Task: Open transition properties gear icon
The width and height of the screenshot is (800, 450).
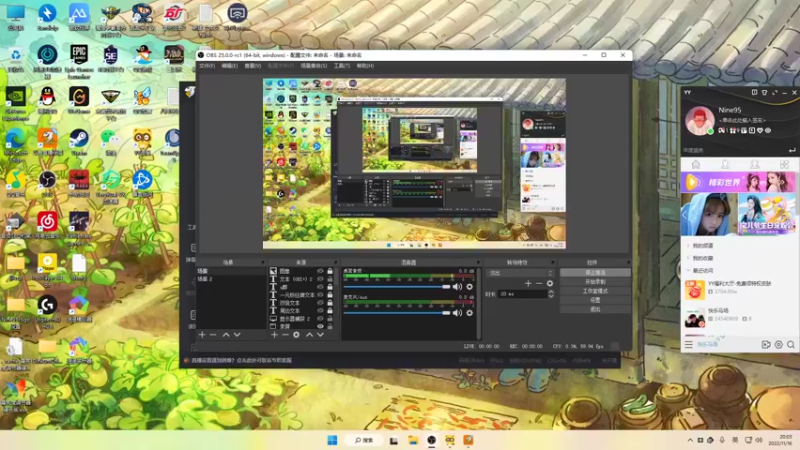Action: (x=550, y=283)
